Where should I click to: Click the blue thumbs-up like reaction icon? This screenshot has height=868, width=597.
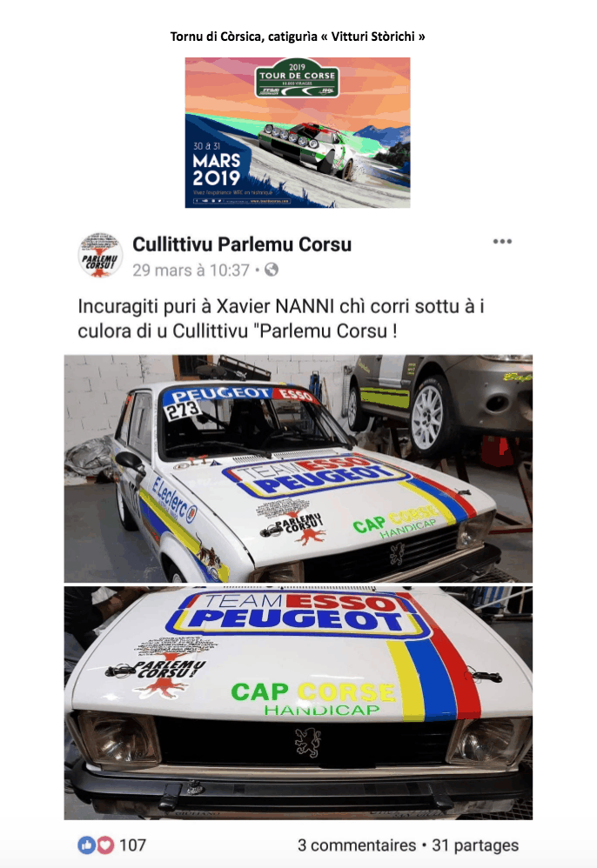tap(86, 845)
